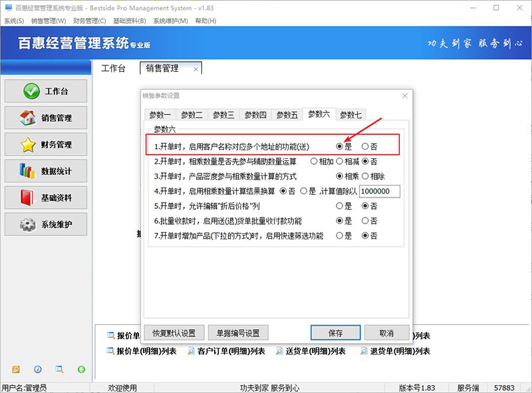This screenshot has height=393, width=532.
Task: Click the 服务端 status bar entry
Action: click(x=467, y=388)
